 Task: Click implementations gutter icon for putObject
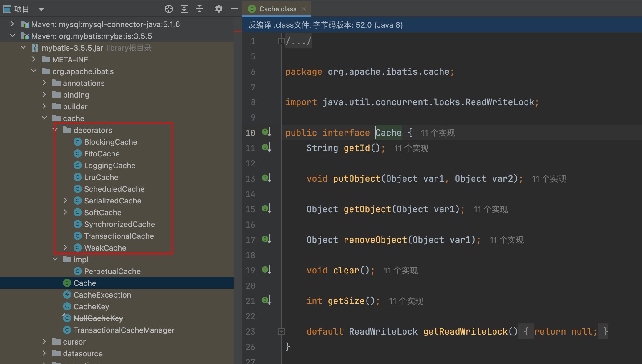[267, 178]
